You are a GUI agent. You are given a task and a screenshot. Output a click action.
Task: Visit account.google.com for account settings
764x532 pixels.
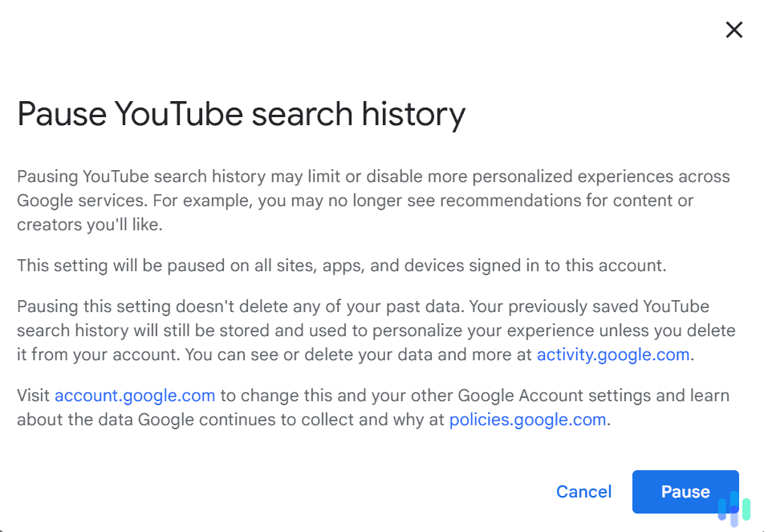(135, 396)
